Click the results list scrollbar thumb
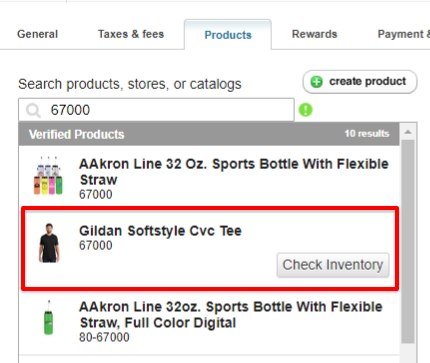 408,242
